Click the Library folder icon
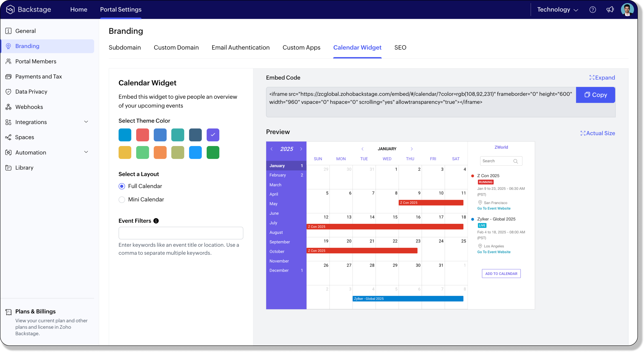 click(x=8, y=168)
